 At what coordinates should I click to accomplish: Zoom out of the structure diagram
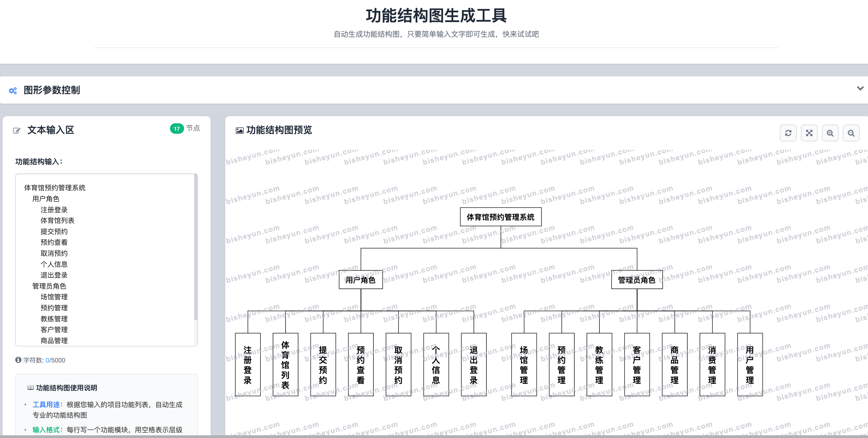851,133
